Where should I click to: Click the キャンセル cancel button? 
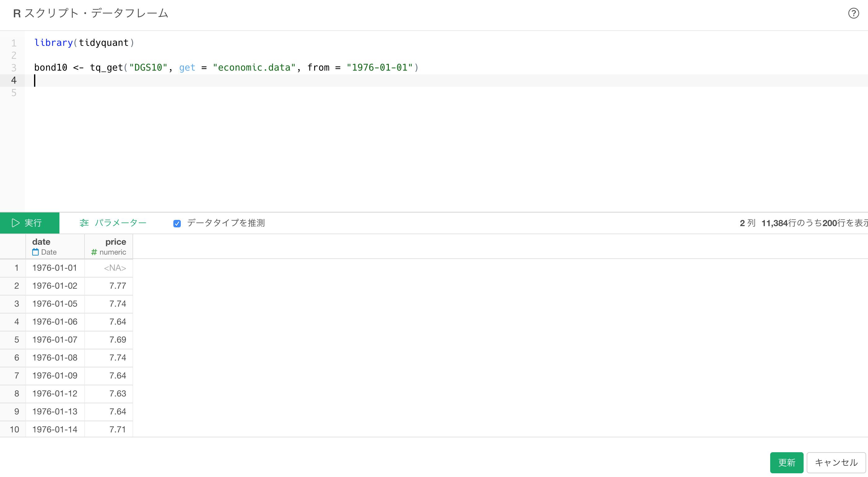836,462
